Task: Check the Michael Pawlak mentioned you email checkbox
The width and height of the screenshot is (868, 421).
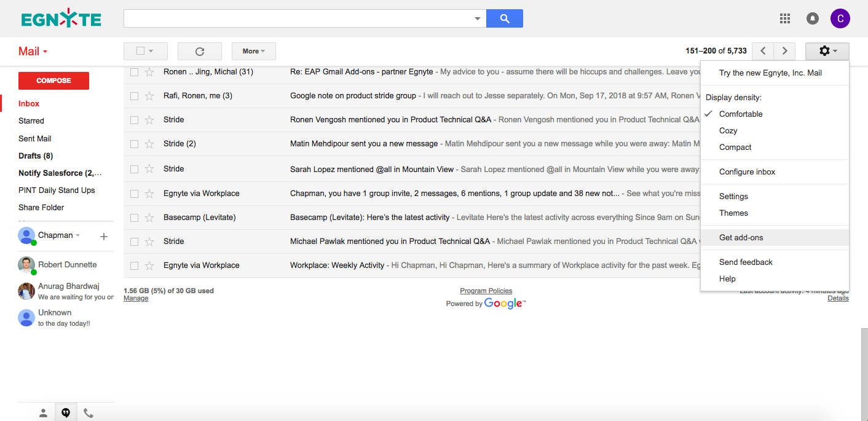Action: click(x=134, y=242)
